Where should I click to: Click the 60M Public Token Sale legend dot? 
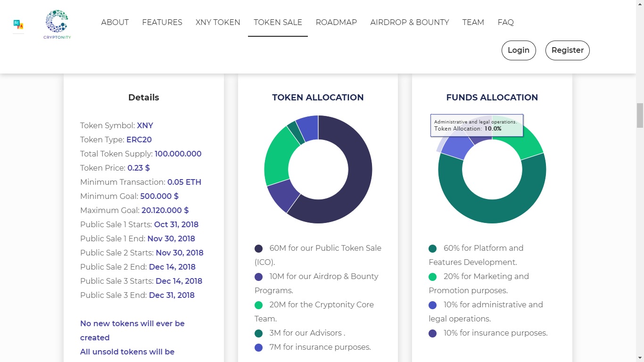pyautogui.click(x=258, y=248)
